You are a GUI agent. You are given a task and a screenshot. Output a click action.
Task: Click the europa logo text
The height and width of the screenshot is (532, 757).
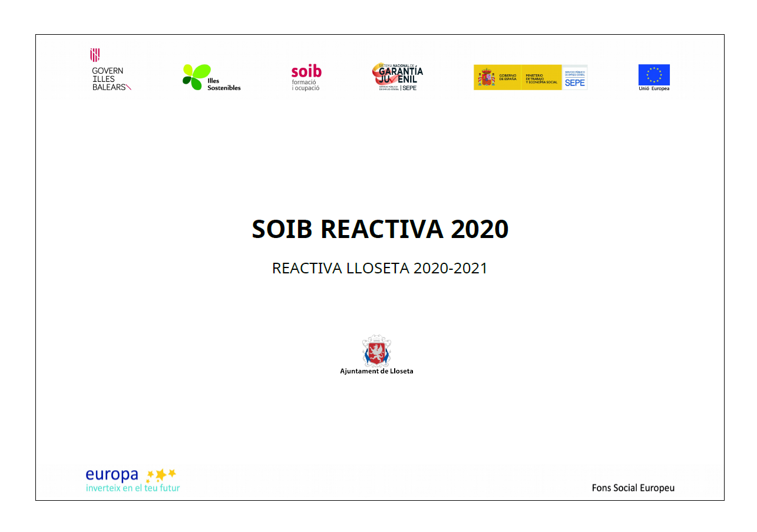(112, 475)
